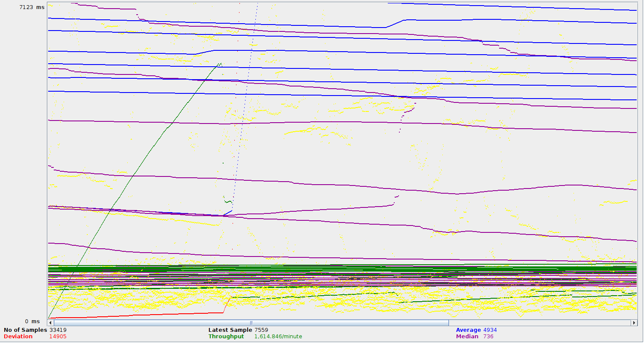Select the green Throughput label
This screenshot has width=644, height=343.
click(x=226, y=337)
